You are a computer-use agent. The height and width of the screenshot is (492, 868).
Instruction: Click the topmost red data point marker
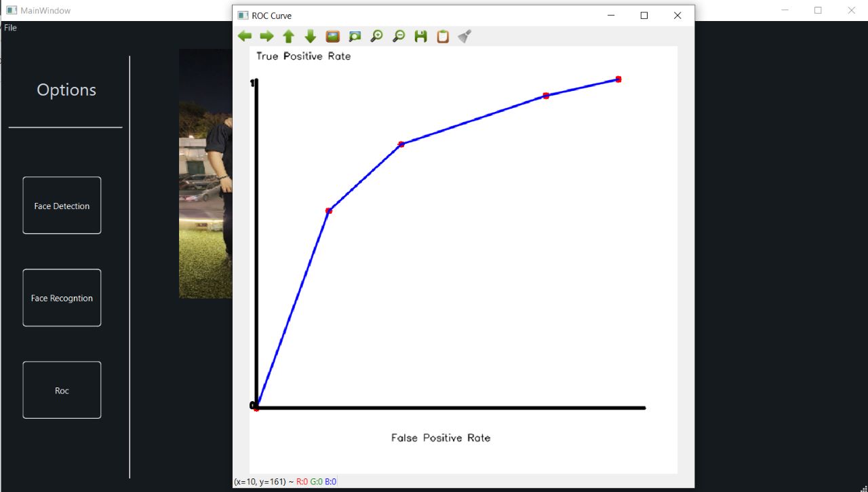pos(618,79)
